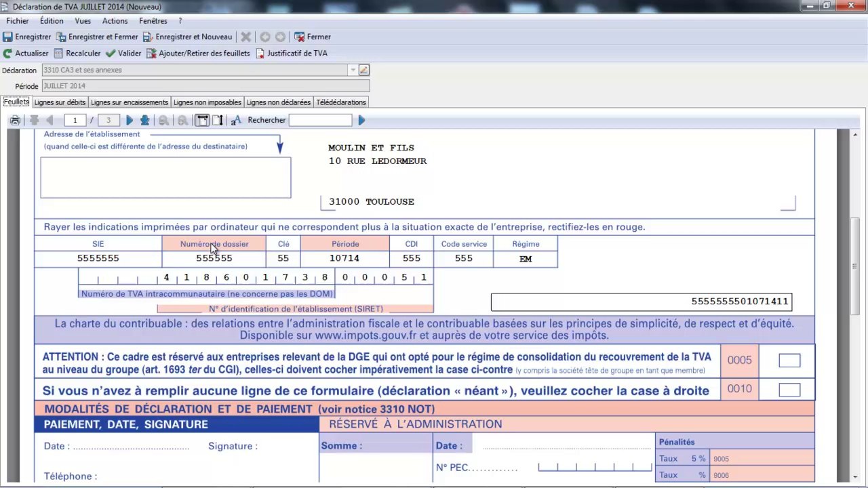The height and width of the screenshot is (488, 868).
Task: Tick the checkbox for line 0005
Action: pos(789,361)
